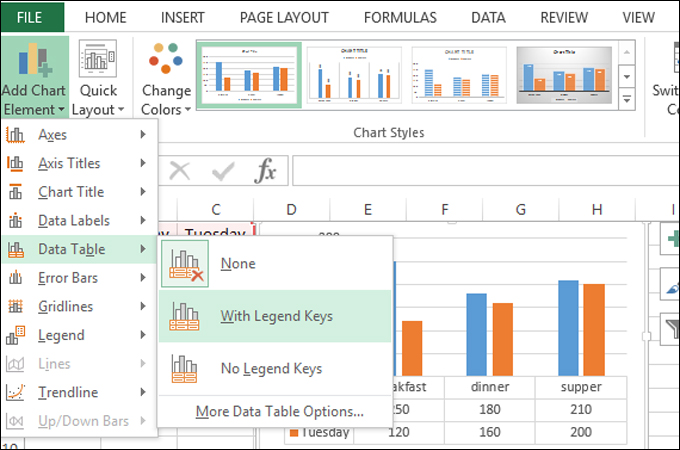The width and height of the screenshot is (680, 450).
Task: Open the Chart Styles gallery More dropdown
Action: pos(627,100)
